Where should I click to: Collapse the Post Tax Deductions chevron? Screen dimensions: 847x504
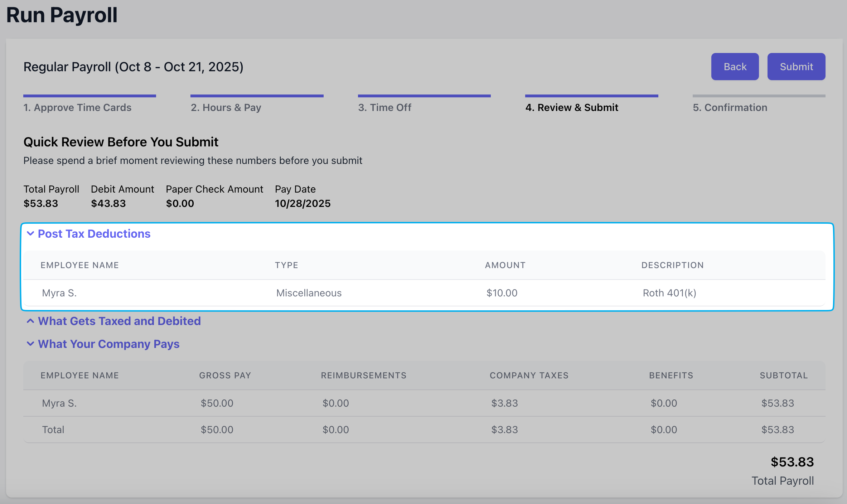(x=30, y=234)
